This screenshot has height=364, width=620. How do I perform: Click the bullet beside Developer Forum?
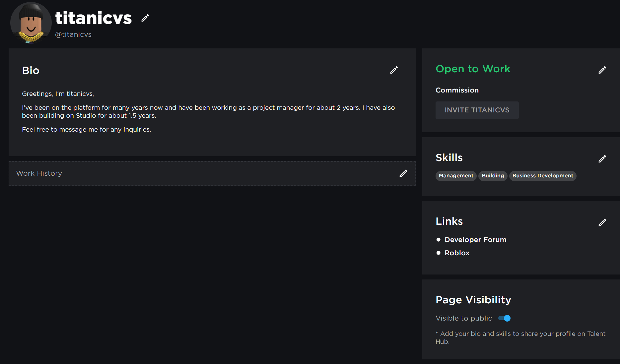pyautogui.click(x=439, y=239)
